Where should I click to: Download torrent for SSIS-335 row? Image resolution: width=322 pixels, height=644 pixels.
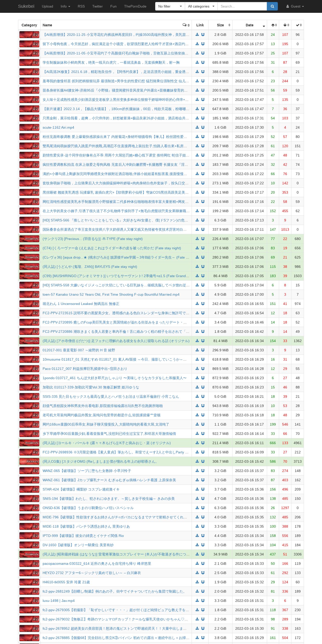tap(197, 396)
